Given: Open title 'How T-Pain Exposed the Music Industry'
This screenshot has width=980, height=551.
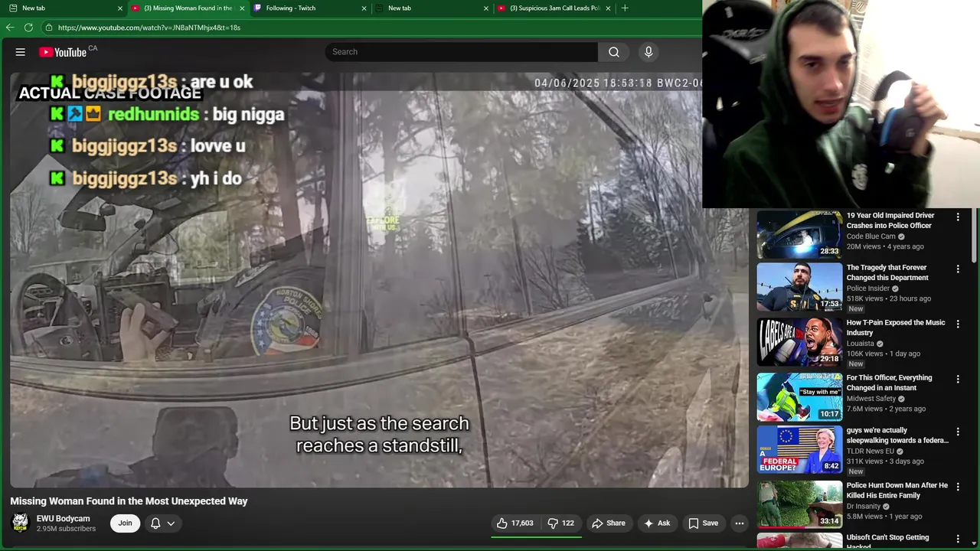Looking at the screenshot, I should pos(896,328).
